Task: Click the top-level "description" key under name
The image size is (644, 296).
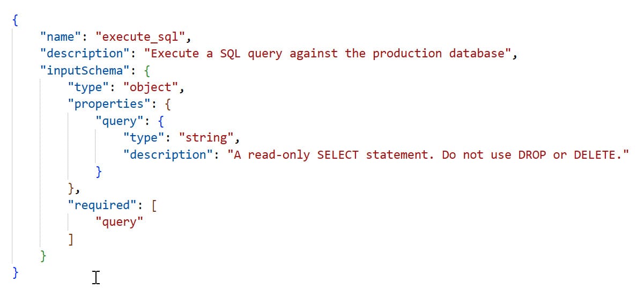Action: [x=81, y=54]
